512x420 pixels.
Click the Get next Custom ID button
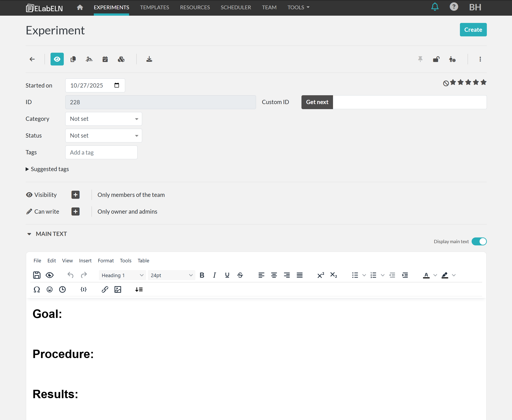[317, 102]
